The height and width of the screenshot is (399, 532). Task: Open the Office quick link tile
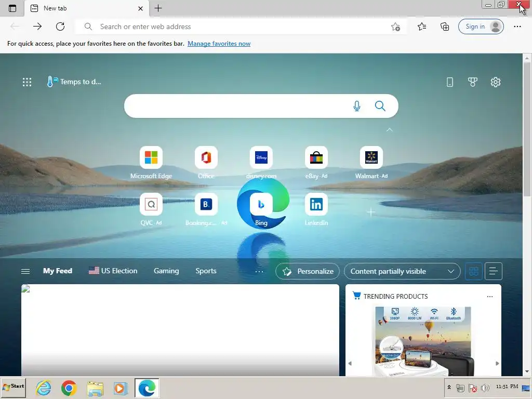206,163
